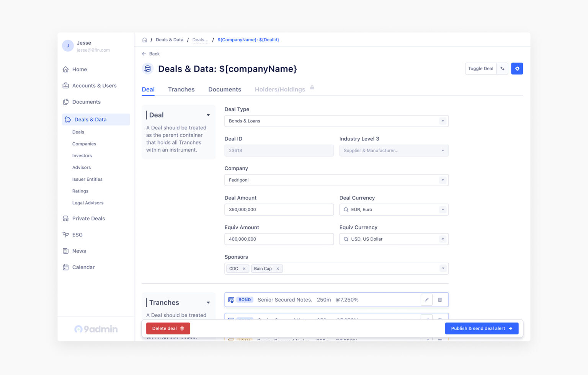Click the lock icon beside Holders/Holdings
The image size is (588, 375).
(312, 87)
